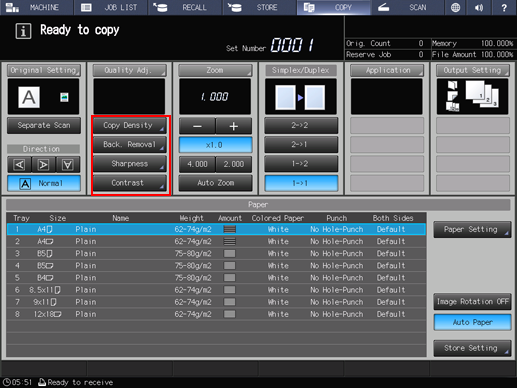517x388 pixels.
Task: Switch to the STORE tab
Action: point(259,7)
